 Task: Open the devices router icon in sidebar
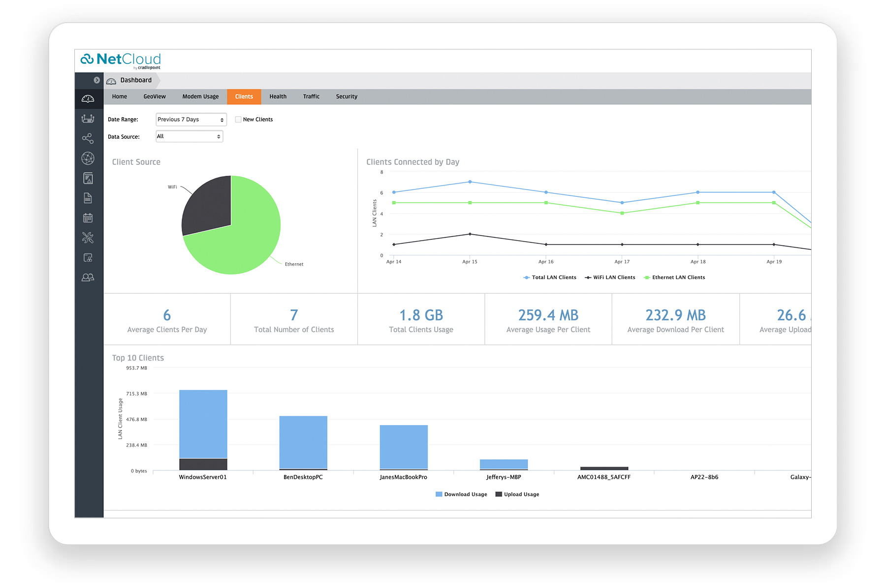[88, 119]
